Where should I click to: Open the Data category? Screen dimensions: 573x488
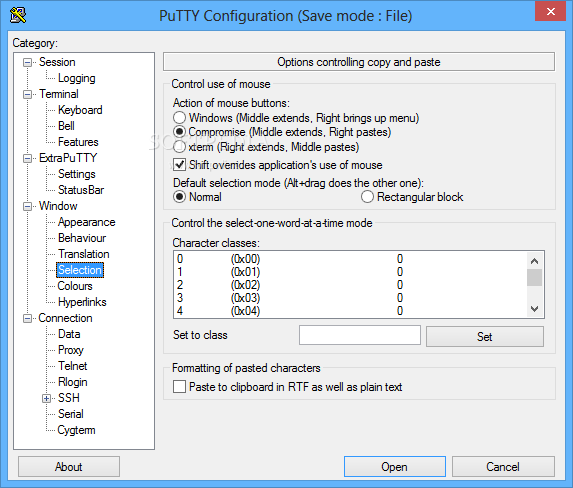pos(69,334)
